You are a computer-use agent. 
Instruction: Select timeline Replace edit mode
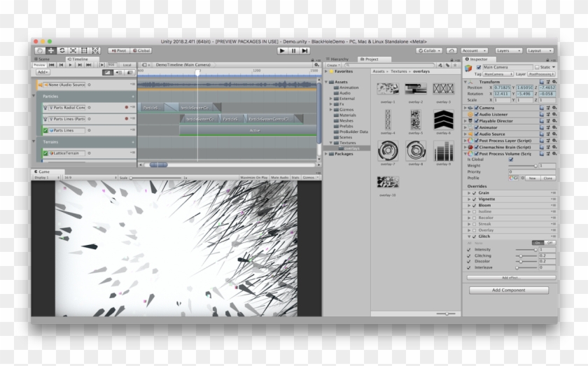click(129, 72)
